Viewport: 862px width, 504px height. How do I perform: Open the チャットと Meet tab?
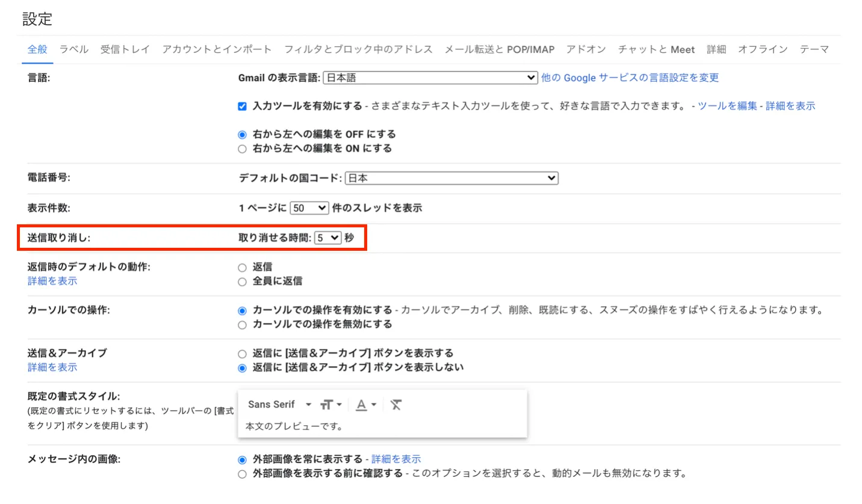657,49
